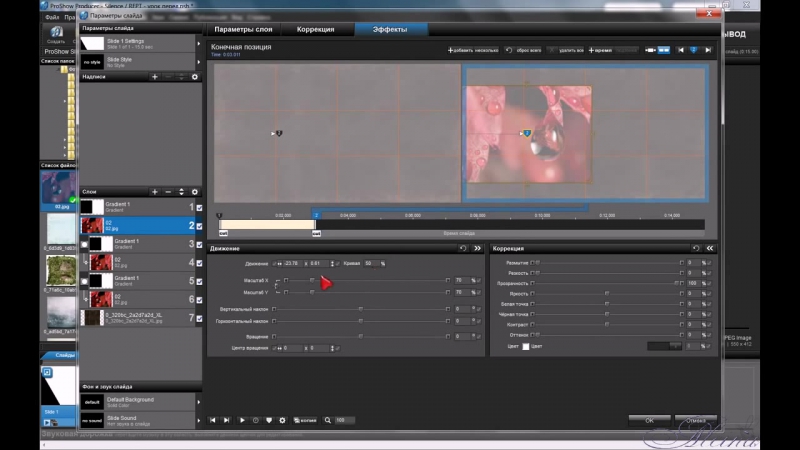Toggle visibility checkbox for layer 1 Gradient 1

point(199,208)
